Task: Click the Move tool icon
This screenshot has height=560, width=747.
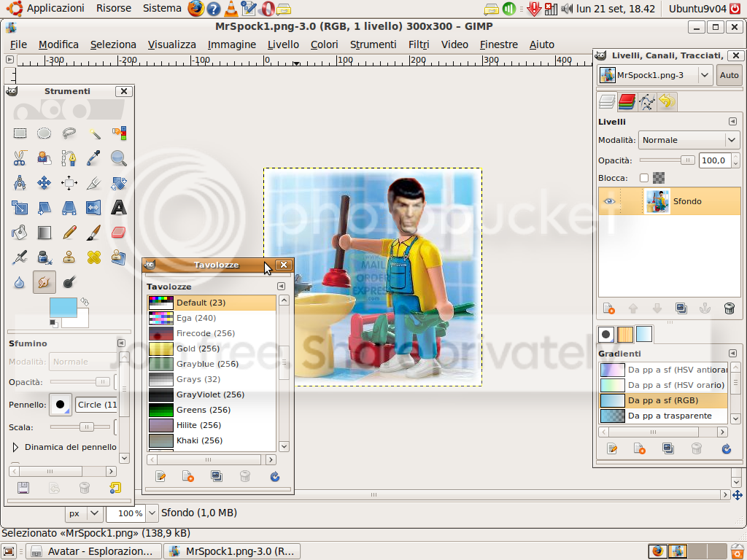Action: (44, 183)
